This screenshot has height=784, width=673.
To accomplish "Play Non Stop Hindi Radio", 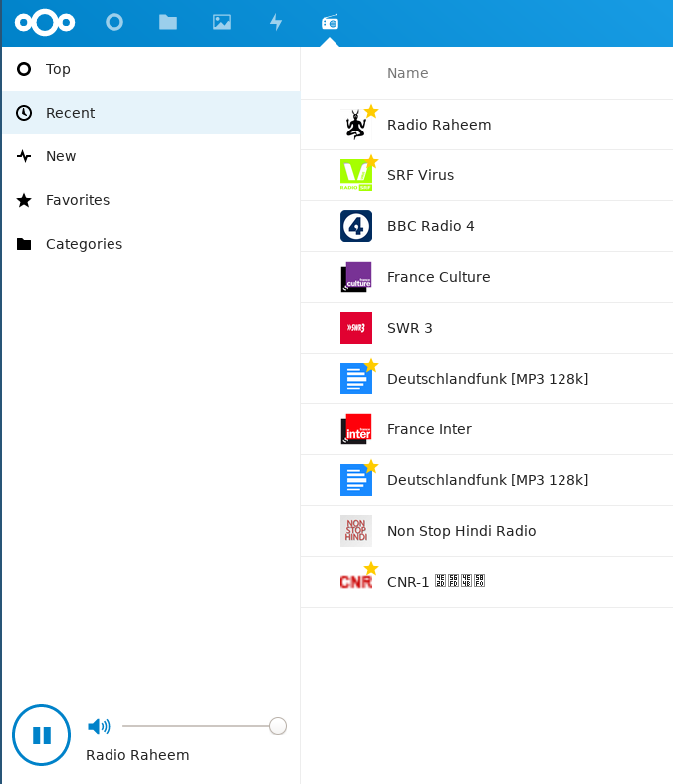I will coord(461,531).
